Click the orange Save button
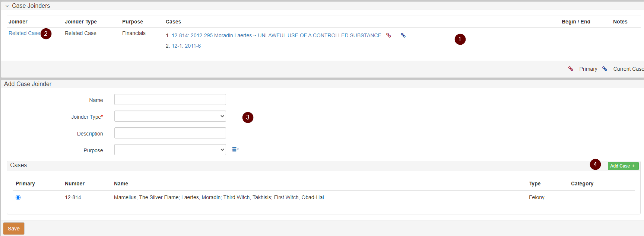This screenshot has width=644, height=236. (14, 229)
